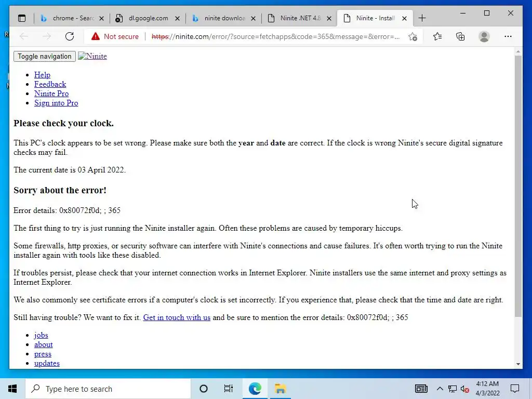532x399 pixels.
Task: Open the updates link
Action: [x=47, y=363]
